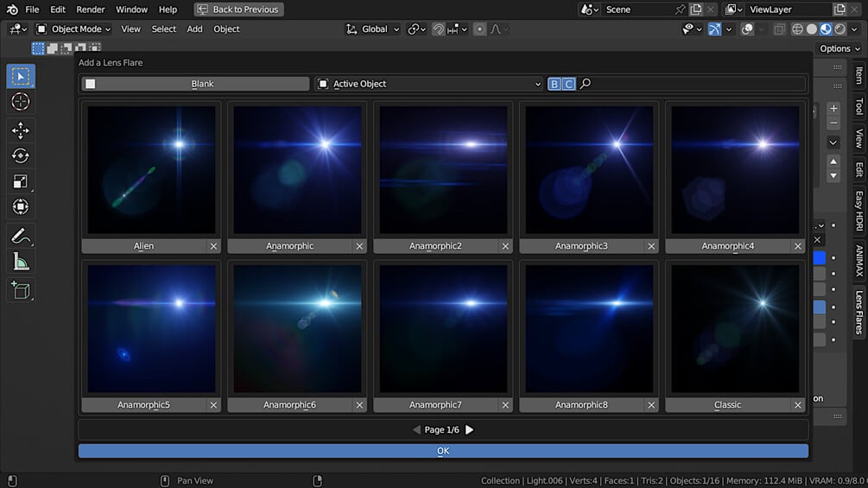Pick the Add Cube tool
868x488 pixels.
[x=21, y=290]
